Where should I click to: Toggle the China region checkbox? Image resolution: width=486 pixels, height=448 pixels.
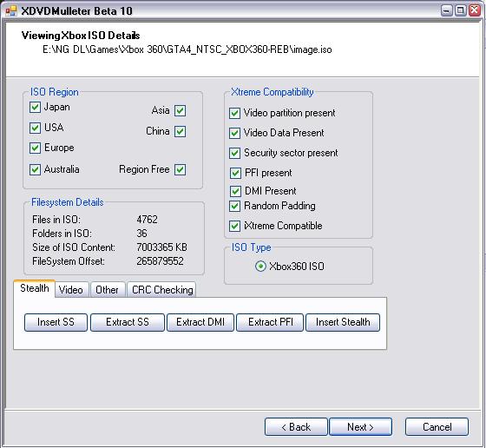coord(181,131)
